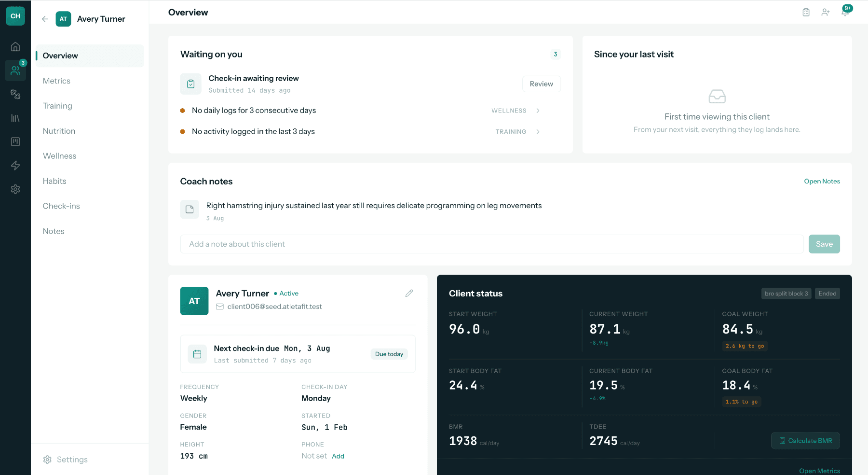868x475 pixels.
Task: Focus the Add a note about this client field
Action: click(492, 244)
